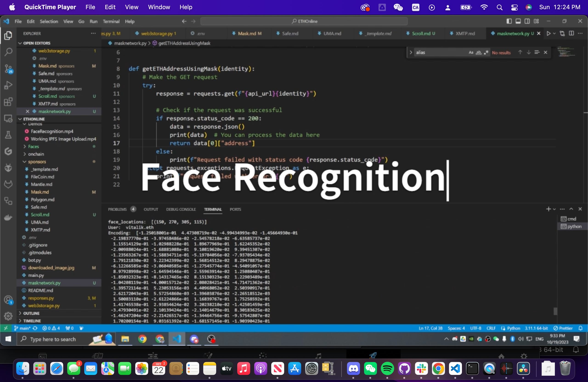
Task: Change Python language mode in status bar
Action: click(513, 328)
